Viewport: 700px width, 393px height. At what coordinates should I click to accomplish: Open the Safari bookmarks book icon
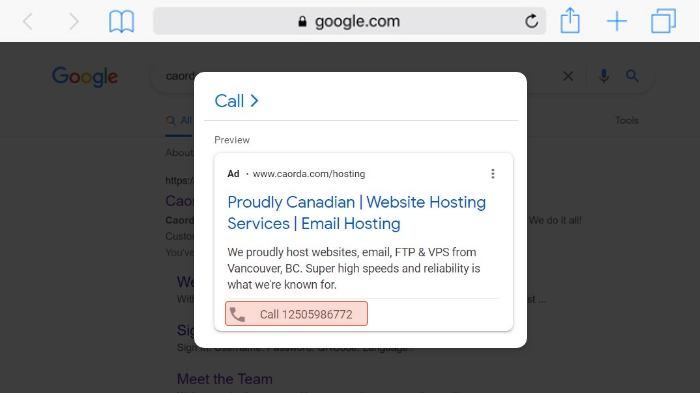121,21
